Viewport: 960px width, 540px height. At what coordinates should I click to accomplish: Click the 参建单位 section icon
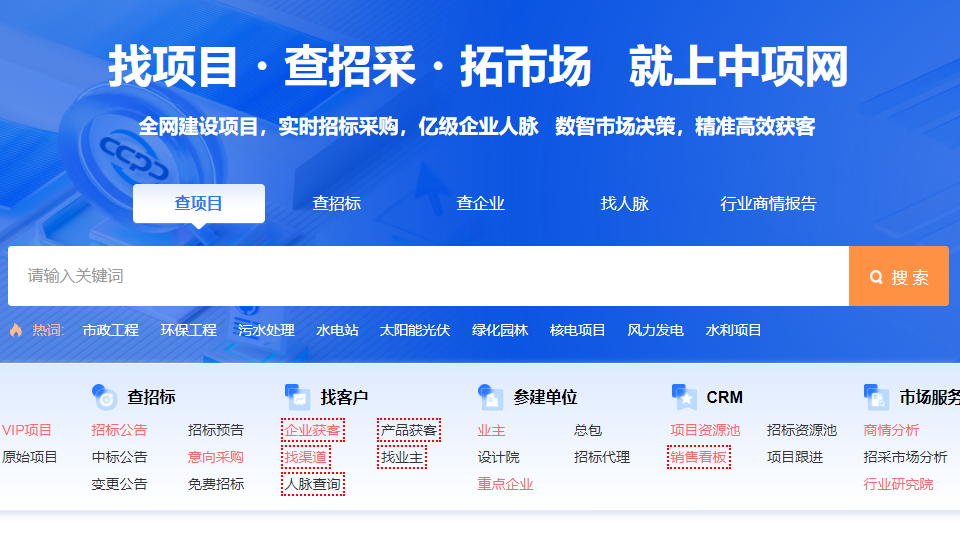[x=490, y=397]
